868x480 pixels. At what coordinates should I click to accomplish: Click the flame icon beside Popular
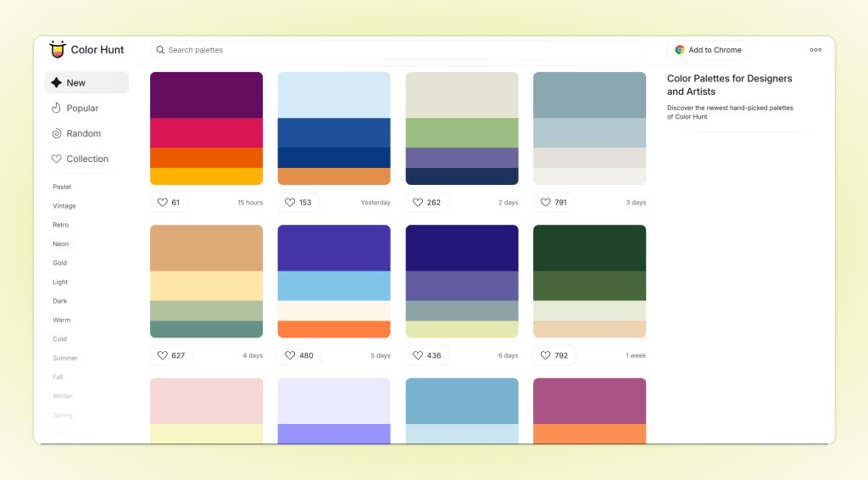click(57, 108)
